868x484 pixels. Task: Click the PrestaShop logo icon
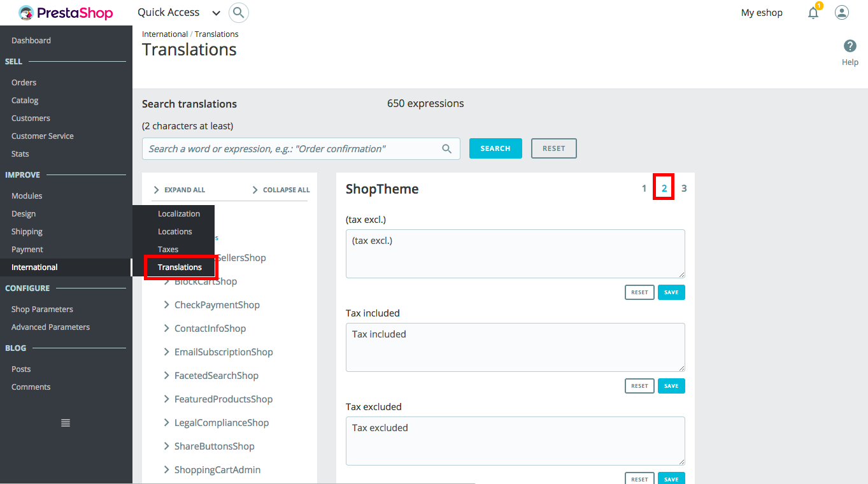pos(26,13)
